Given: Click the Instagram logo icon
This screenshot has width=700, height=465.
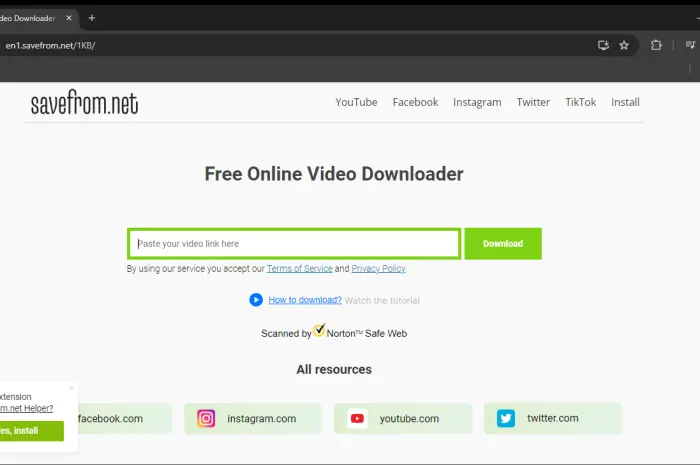Looking at the screenshot, I should 206,419.
